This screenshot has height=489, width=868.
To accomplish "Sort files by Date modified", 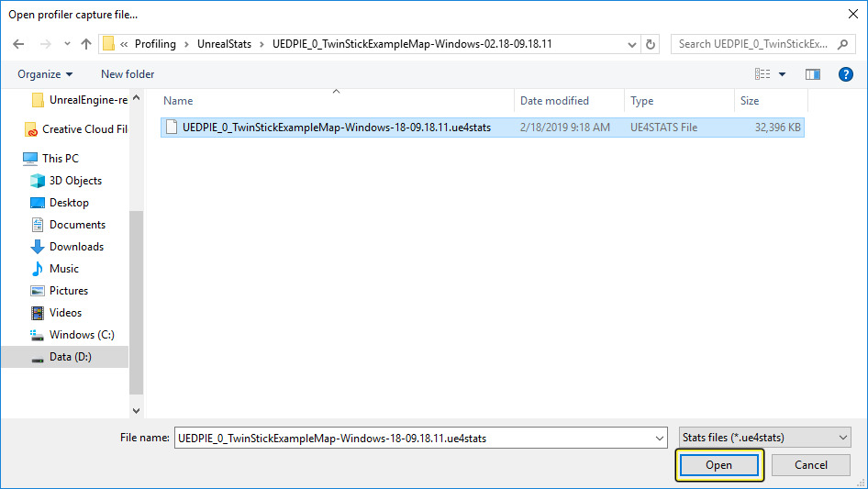I will [x=554, y=101].
